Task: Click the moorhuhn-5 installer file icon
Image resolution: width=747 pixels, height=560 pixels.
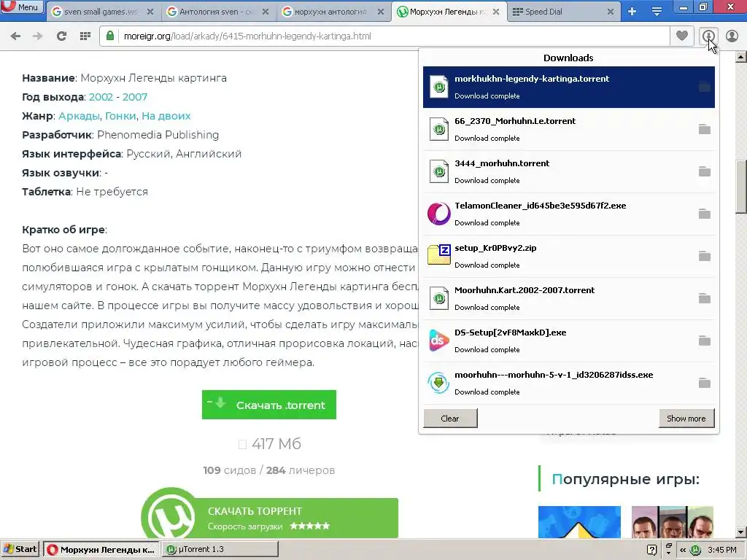Action: pos(438,383)
